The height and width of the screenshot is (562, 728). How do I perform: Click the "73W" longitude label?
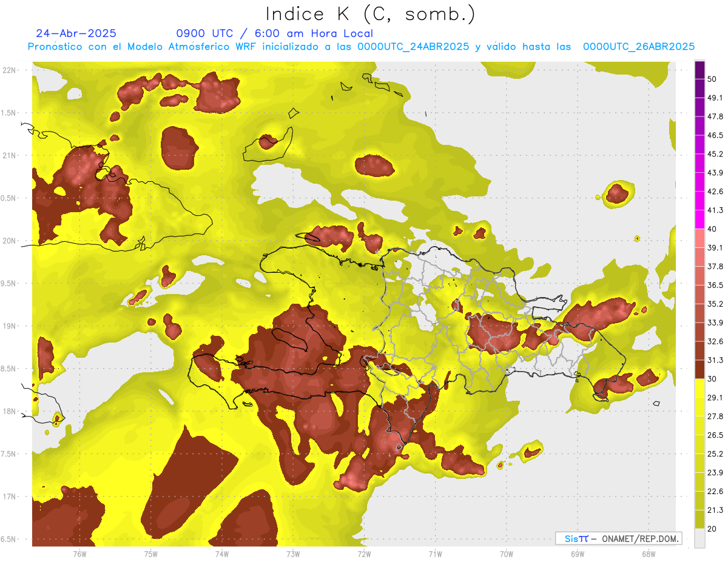pos(293,554)
